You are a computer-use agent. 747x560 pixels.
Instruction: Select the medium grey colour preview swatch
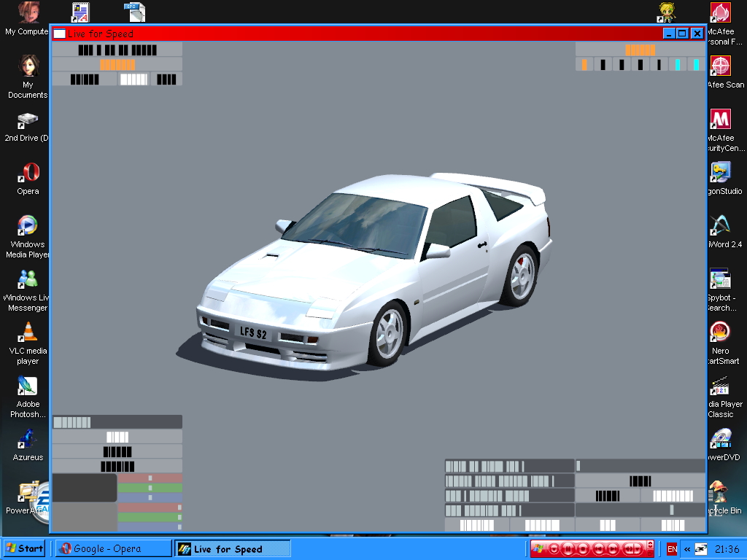tap(85, 517)
